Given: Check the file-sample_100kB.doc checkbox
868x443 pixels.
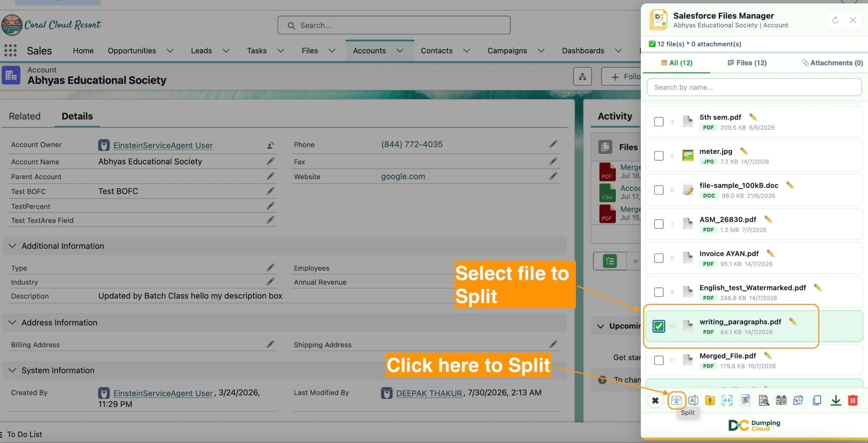Looking at the screenshot, I should pyautogui.click(x=659, y=190).
